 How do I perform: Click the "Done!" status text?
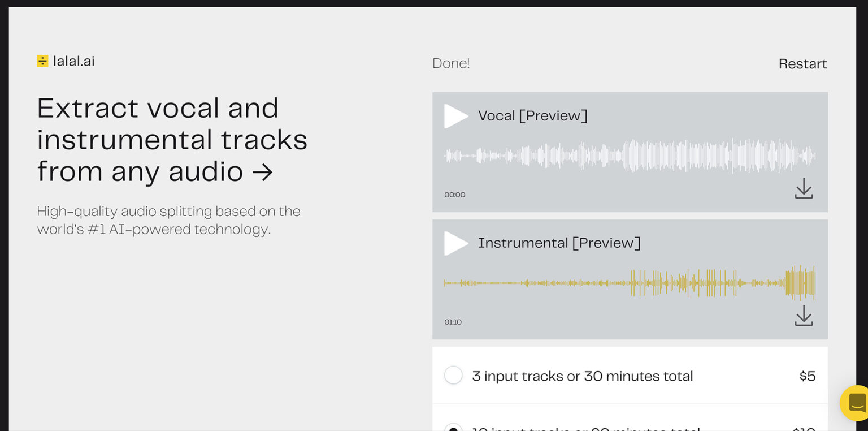(451, 64)
